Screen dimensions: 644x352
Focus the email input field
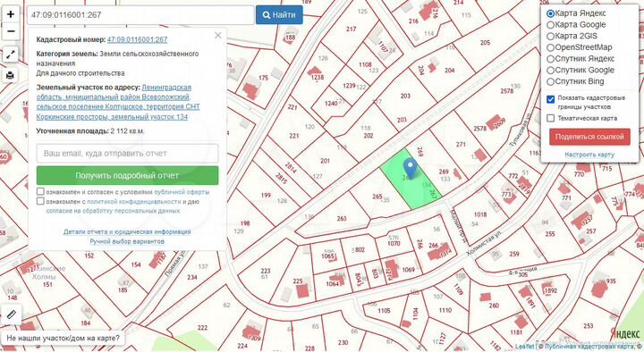127,154
